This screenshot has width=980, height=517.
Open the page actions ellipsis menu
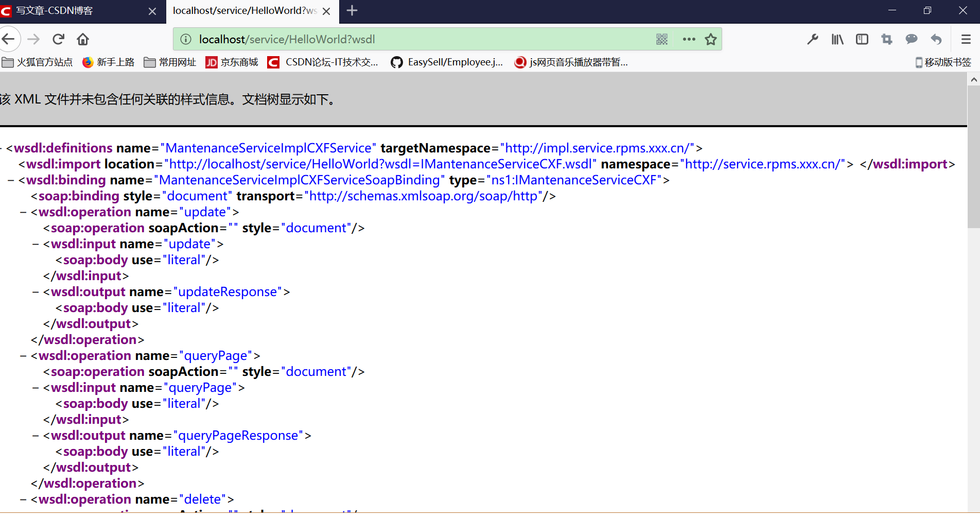689,39
